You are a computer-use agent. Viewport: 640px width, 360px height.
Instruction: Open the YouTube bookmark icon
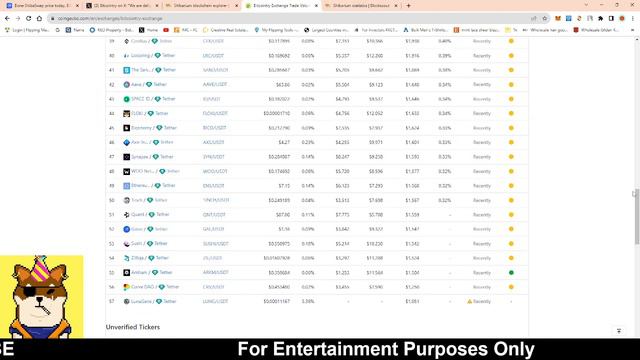point(166,30)
